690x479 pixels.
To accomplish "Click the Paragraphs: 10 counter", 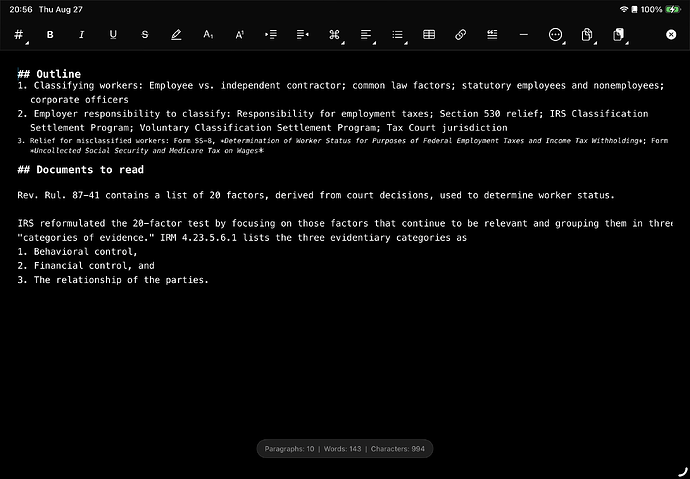I will point(290,449).
